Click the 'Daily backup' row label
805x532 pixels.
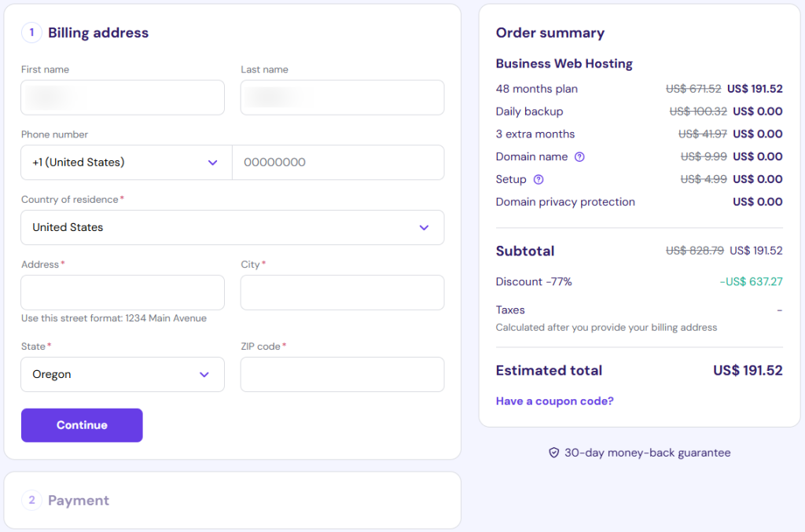click(529, 112)
